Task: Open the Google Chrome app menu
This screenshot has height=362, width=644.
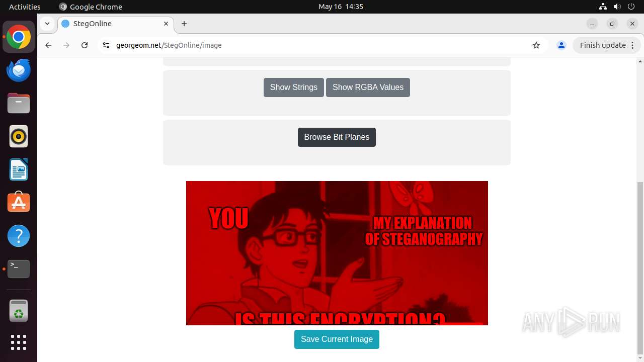Action: coord(91,7)
